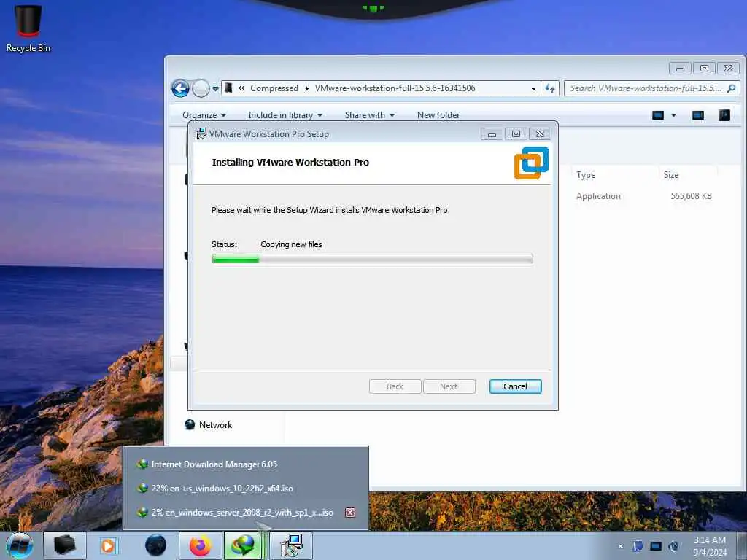This screenshot has width=747, height=560.
Task: Click the disabled Next button in setup
Action: [449, 386]
